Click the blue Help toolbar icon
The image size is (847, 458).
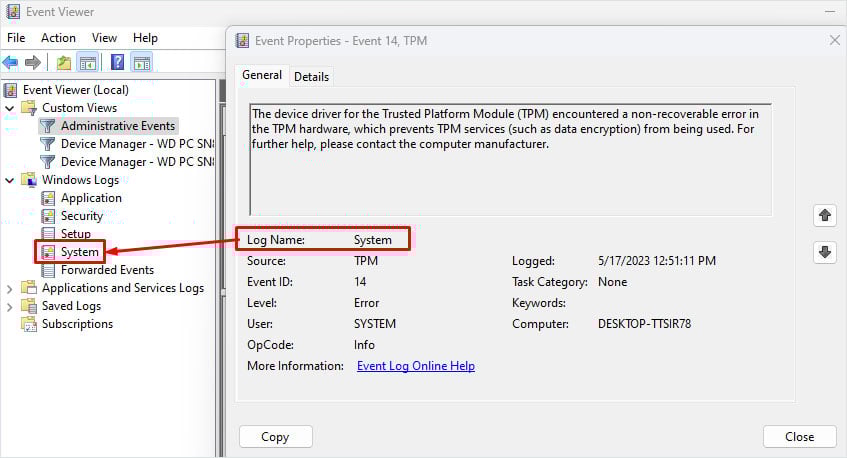(117, 63)
